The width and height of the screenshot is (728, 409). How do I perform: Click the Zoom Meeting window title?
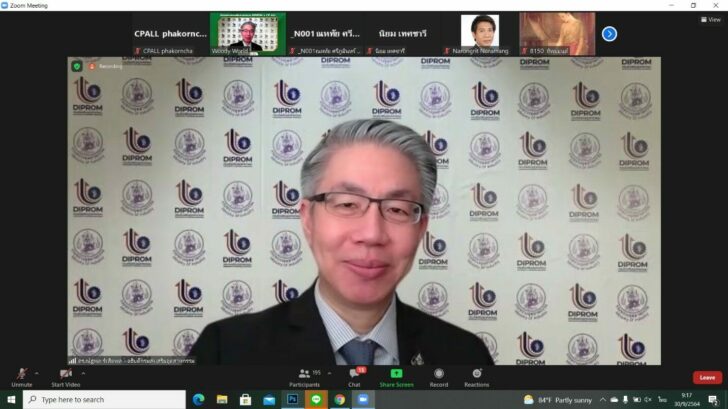click(29, 6)
